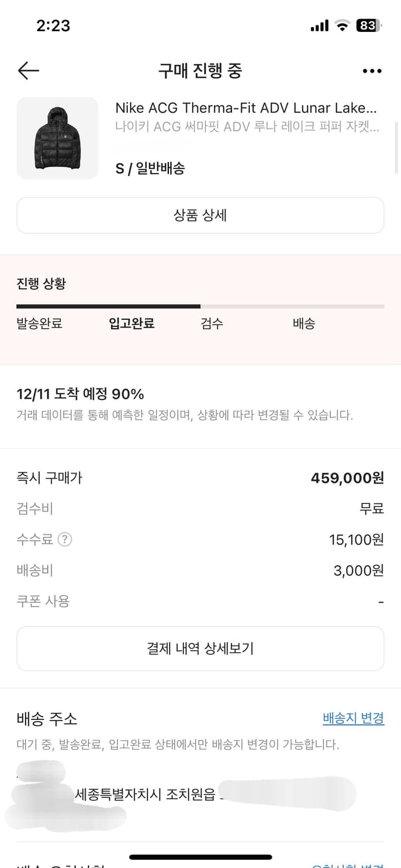This screenshot has height=868, width=401.
Task: Tap the home indicator bar at bottom
Action: coord(200,857)
